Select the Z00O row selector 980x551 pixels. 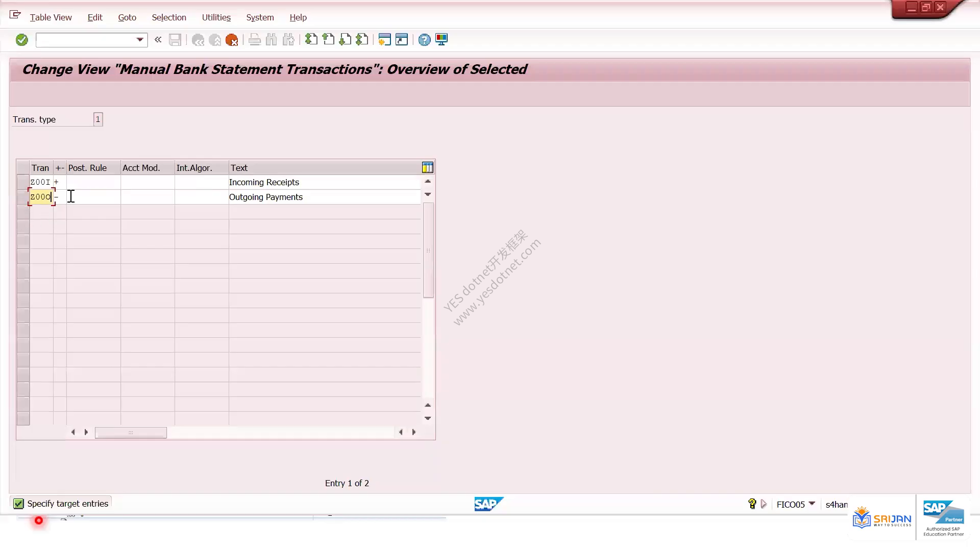coord(23,197)
